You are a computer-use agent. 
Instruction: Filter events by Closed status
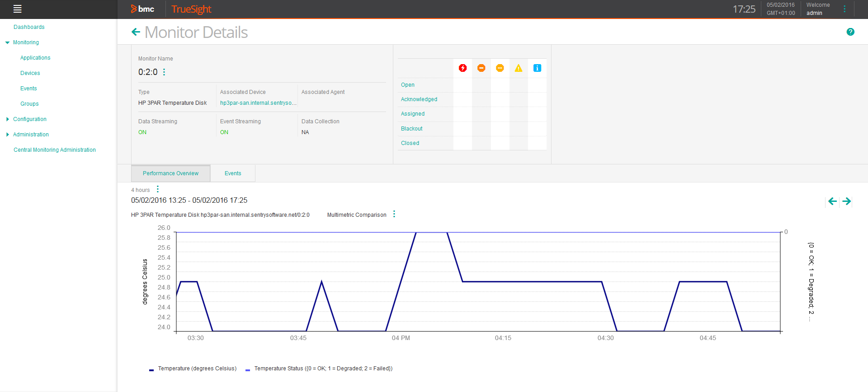tap(410, 143)
